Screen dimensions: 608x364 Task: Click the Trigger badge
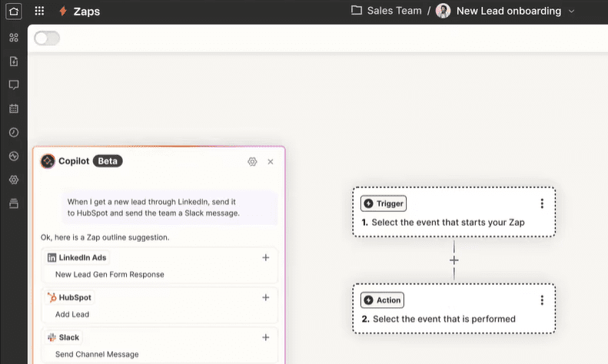click(384, 204)
